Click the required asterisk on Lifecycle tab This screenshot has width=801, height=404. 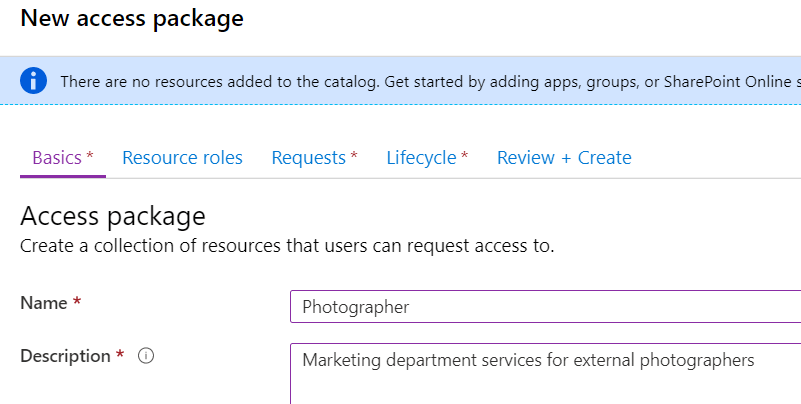coord(465,157)
